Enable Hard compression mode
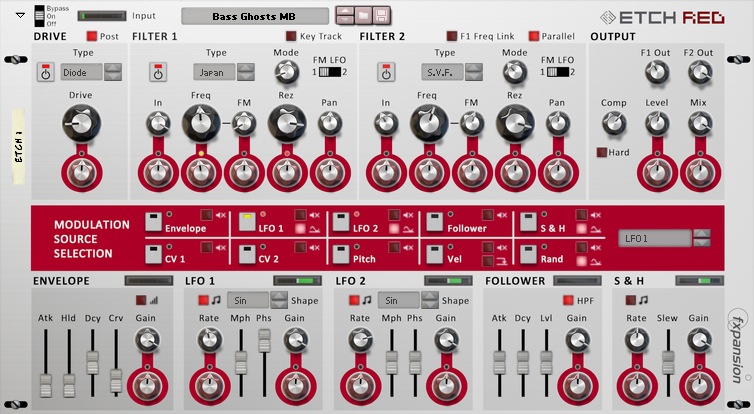The image size is (754, 414). [x=602, y=152]
